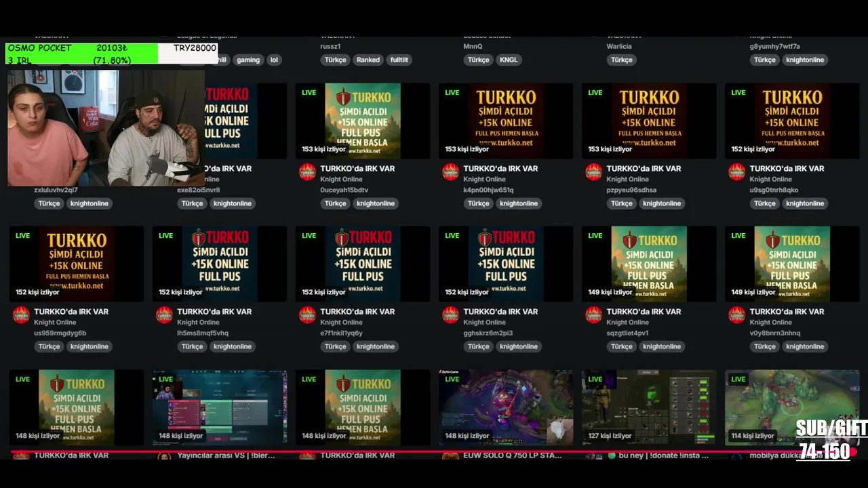Click Türkçe tag under g8yumhy7wtf7a
This screenshot has width=868, height=488.
pyautogui.click(x=764, y=60)
